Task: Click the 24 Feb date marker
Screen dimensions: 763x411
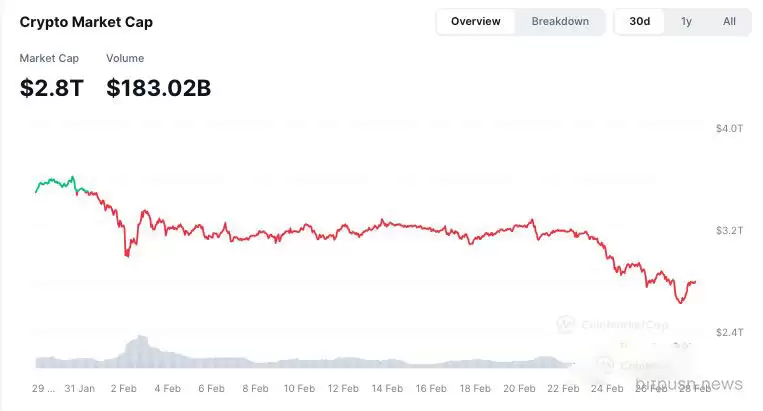Action: pyautogui.click(x=606, y=388)
